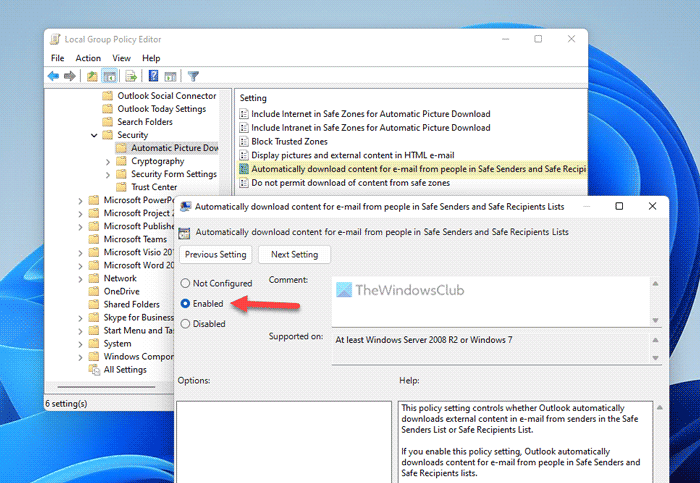Expand the Microsoft PowerPoint tree node
Screen dimensions: 700x483
[80, 201]
